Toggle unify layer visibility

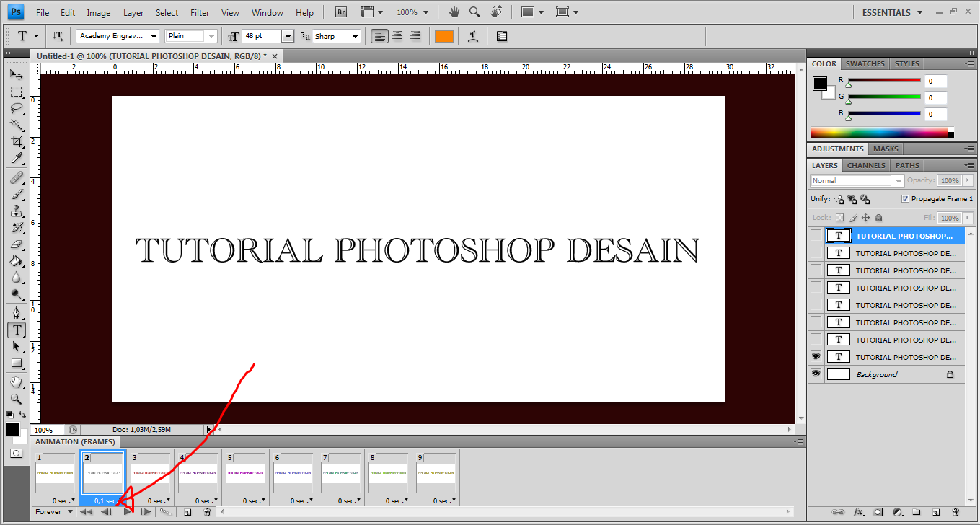coord(852,199)
